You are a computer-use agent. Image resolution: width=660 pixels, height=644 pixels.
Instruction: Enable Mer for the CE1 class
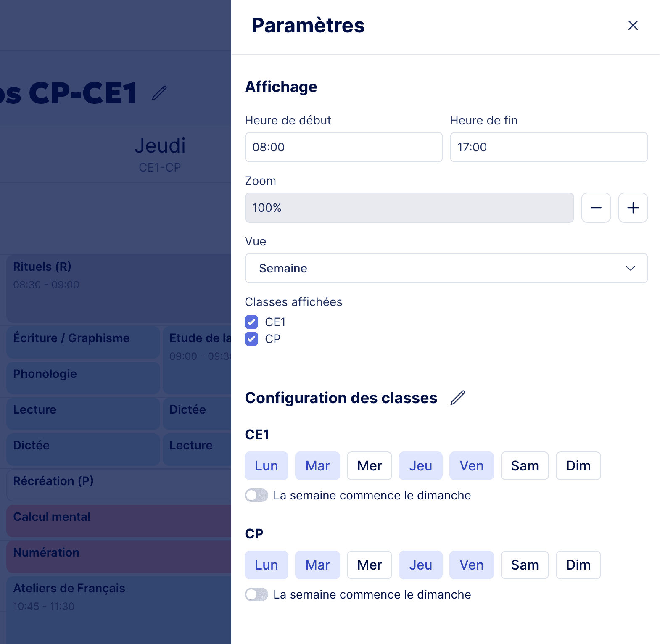[x=369, y=466]
